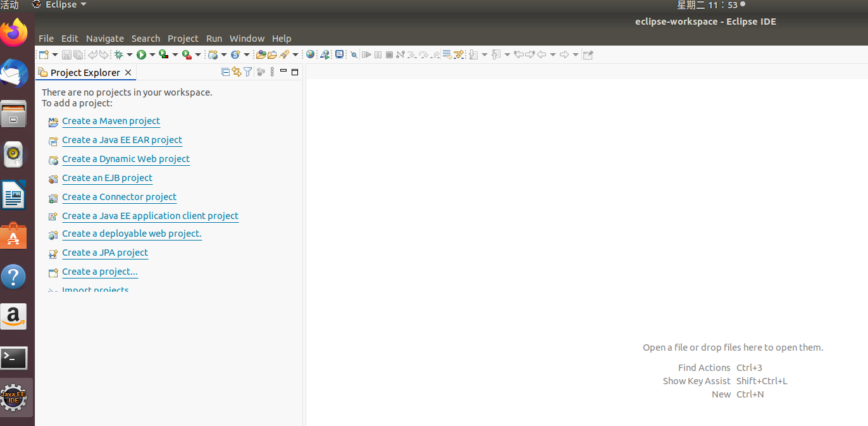Click the Suspend pause icon
The height and width of the screenshot is (426, 868).
point(378,54)
